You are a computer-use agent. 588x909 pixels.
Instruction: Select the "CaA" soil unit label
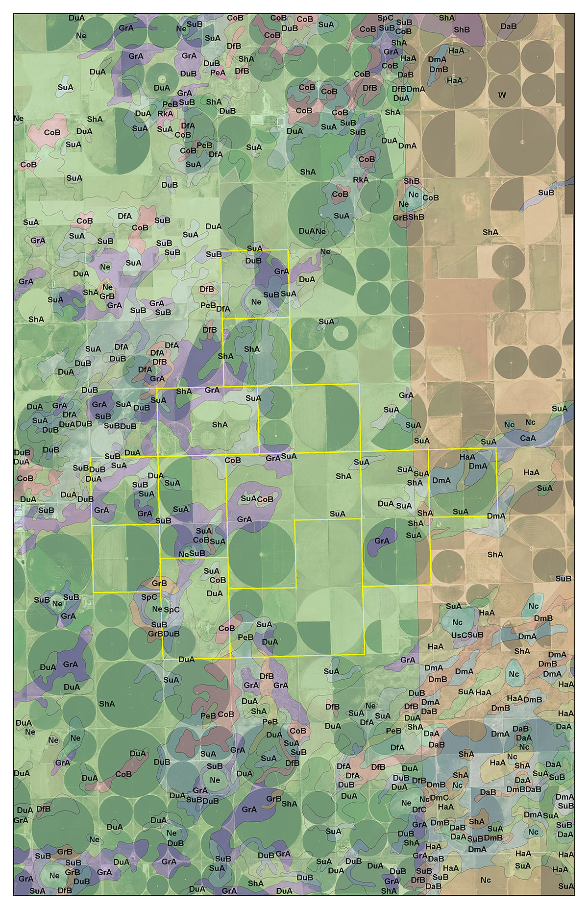tap(528, 438)
